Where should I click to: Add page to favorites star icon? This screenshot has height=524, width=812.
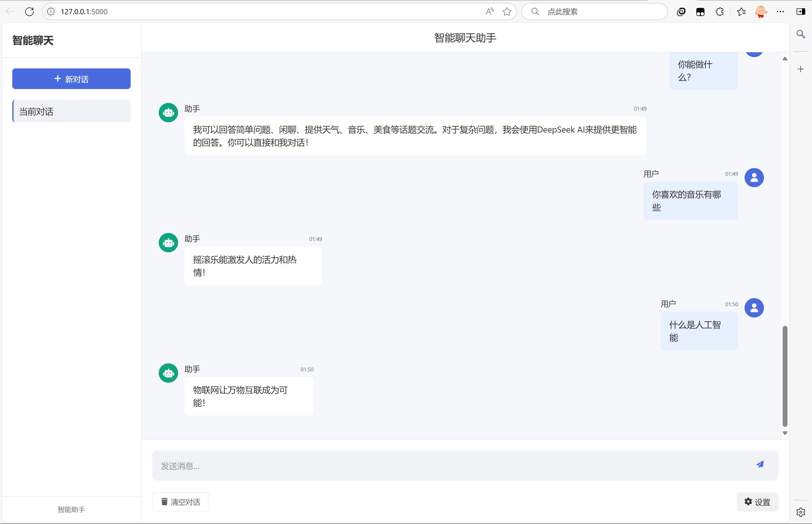pyautogui.click(x=506, y=12)
